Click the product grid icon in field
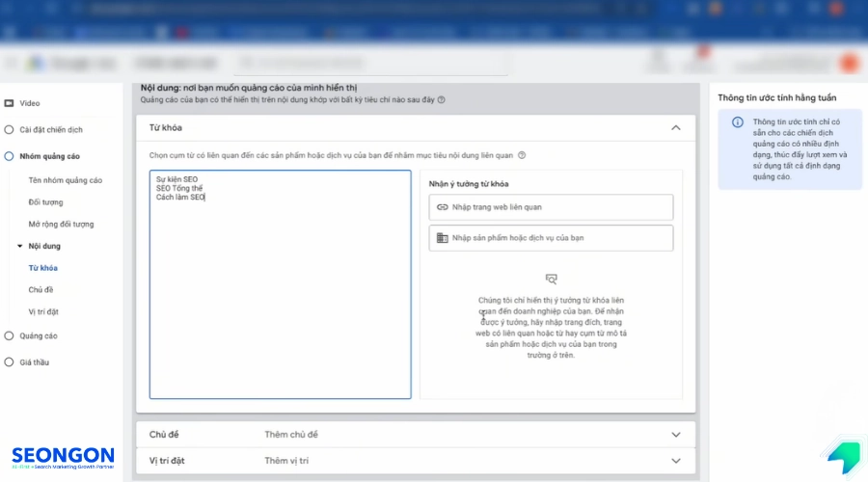The width and height of the screenshot is (868, 482). (x=443, y=238)
